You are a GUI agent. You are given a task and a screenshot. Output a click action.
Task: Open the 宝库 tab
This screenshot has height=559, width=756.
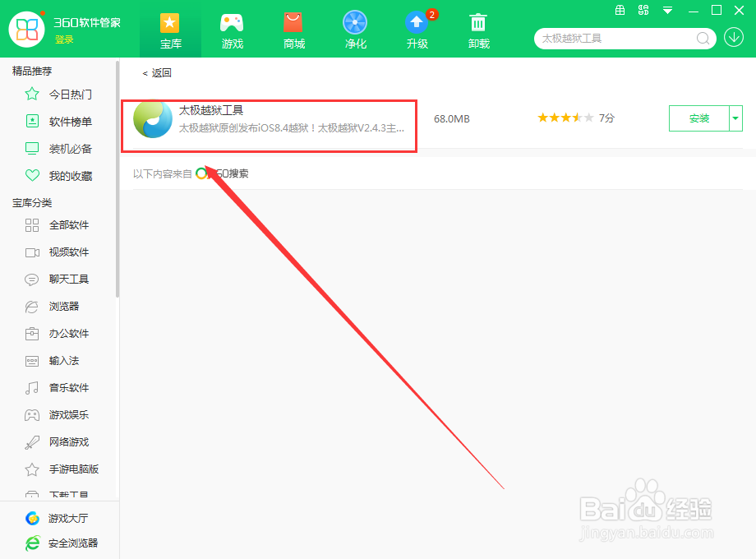(170, 30)
